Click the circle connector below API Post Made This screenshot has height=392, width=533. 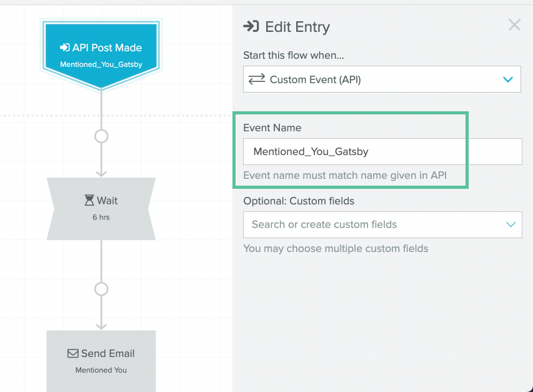click(x=101, y=136)
